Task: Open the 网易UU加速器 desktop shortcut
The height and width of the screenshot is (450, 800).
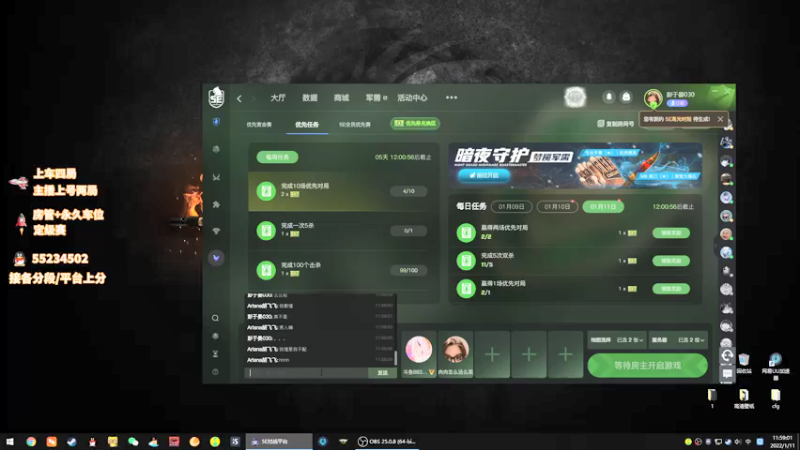Action: pyautogui.click(x=776, y=365)
